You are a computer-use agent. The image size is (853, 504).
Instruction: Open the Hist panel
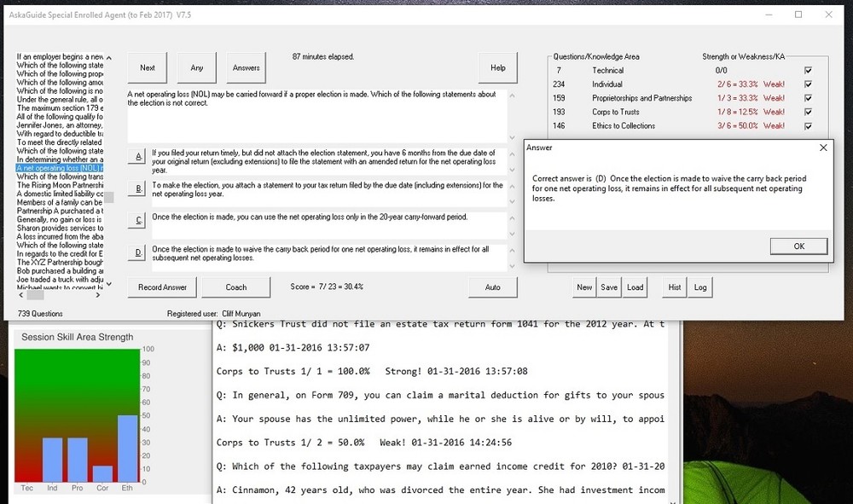coord(674,287)
